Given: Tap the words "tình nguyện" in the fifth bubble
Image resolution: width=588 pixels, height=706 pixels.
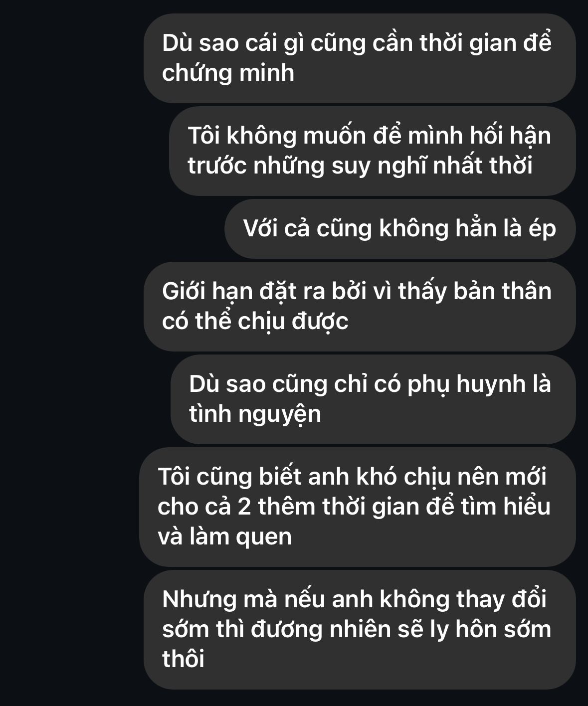Looking at the screenshot, I should coord(255,414).
